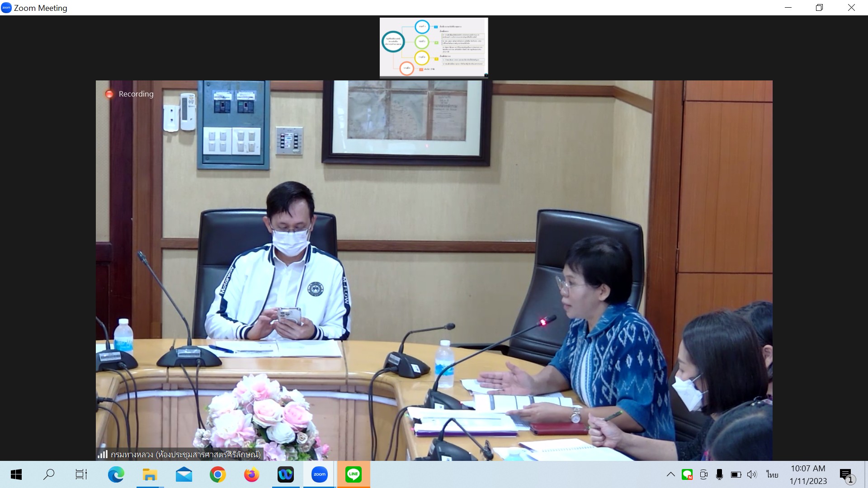The width and height of the screenshot is (868, 488).
Task: Open the Mail app in taskbar
Action: tap(184, 474)
